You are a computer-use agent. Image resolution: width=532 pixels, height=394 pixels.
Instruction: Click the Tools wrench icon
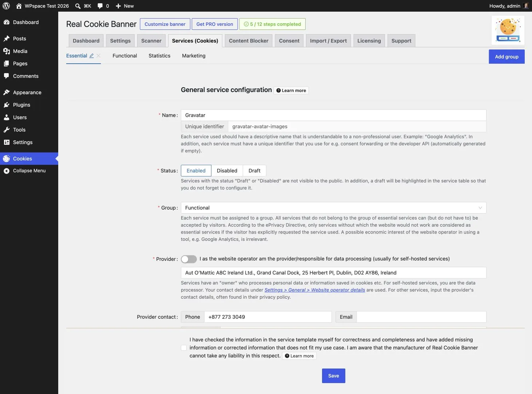[7, 130]
